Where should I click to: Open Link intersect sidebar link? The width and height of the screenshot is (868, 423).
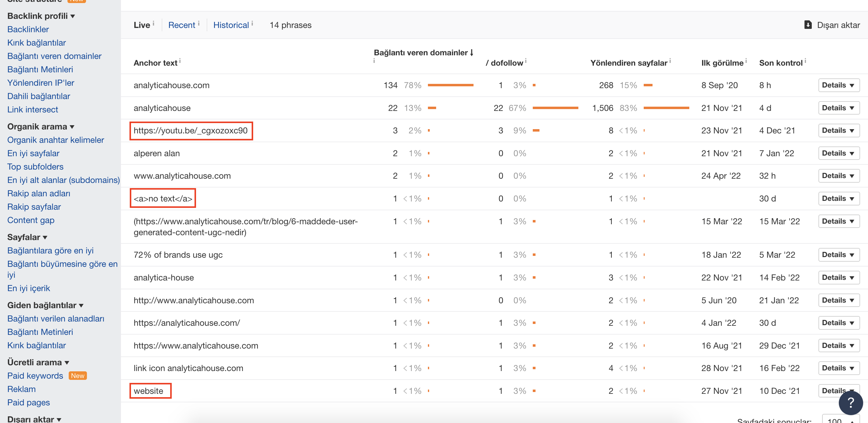(x=33, y=109)
